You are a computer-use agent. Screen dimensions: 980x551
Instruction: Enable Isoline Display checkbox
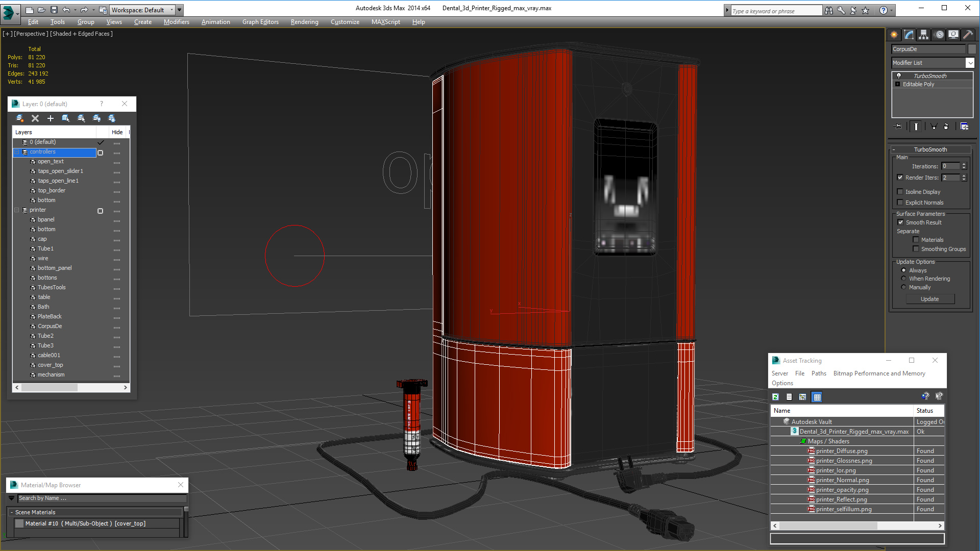point(900,192)
